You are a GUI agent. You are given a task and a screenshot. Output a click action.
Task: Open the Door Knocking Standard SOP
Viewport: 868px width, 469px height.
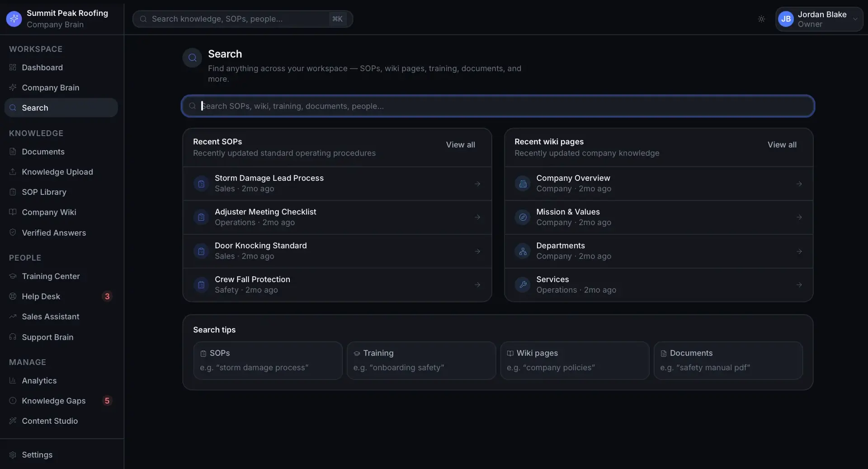click(x=337, y=251)
